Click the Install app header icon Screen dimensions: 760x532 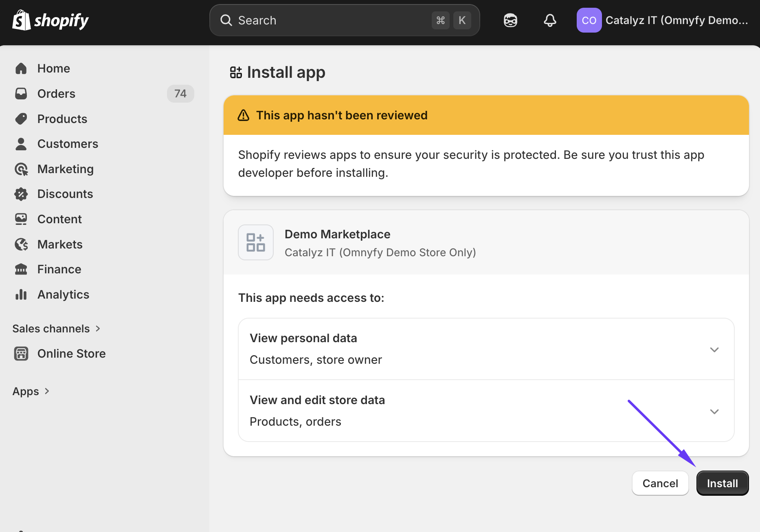(x=236, y=73)
